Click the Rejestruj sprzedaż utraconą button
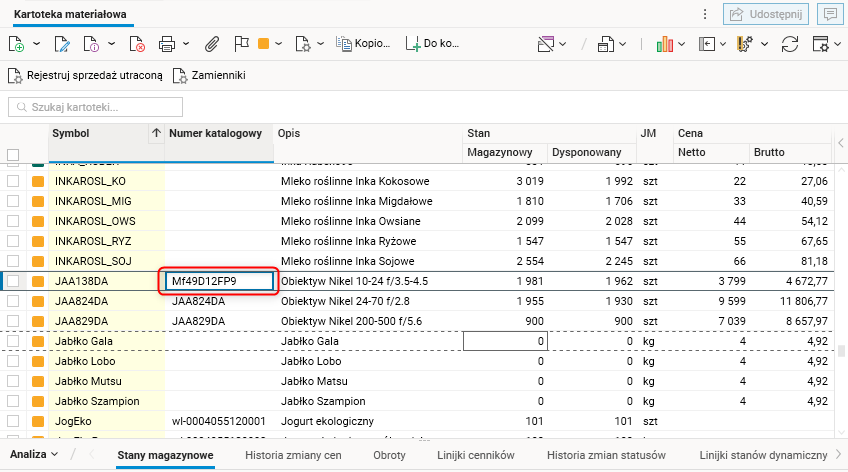Viewport: 848px width, 472px height. (85, 75)
